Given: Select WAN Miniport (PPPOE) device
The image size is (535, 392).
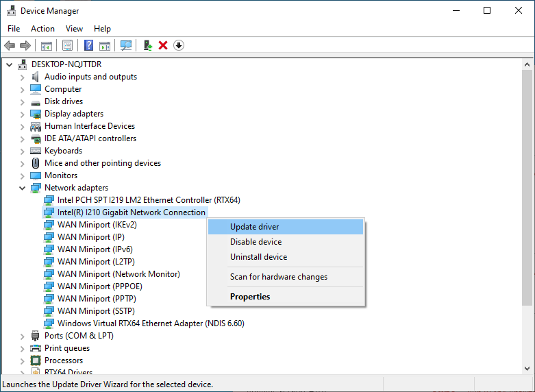Looking at the screenshot, I should 99,286.
